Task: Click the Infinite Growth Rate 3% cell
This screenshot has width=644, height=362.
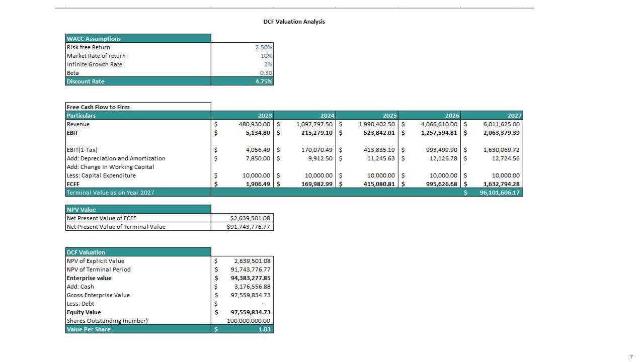Action: [x=267, y=64]
